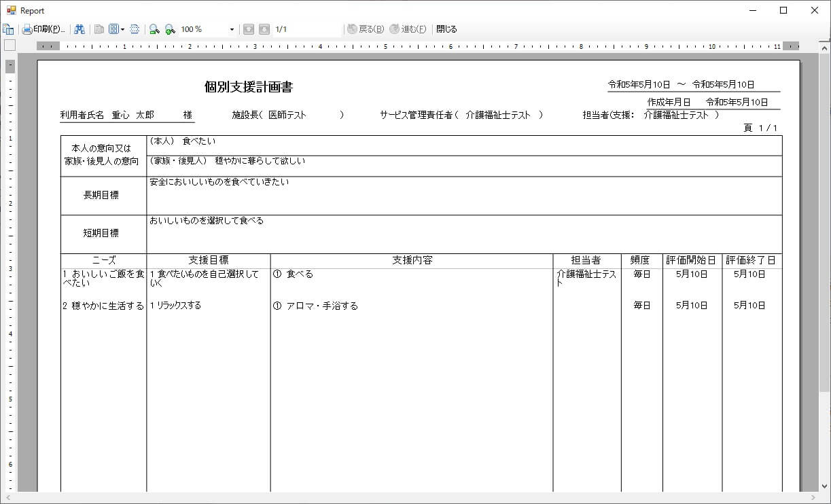Click the copy report icon
The height and width of the screenshot is (504, 831).
tap(99, 29)
